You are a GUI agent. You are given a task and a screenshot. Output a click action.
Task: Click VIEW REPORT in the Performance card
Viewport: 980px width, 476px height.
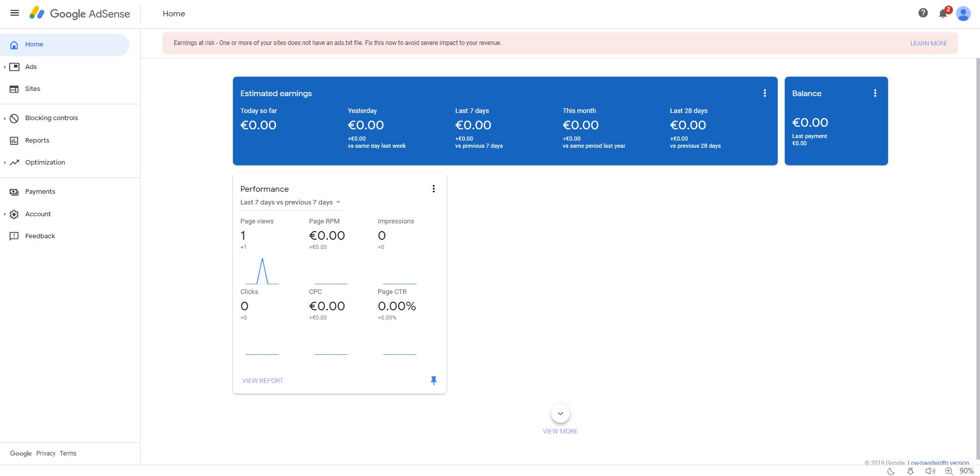(263, 381)
